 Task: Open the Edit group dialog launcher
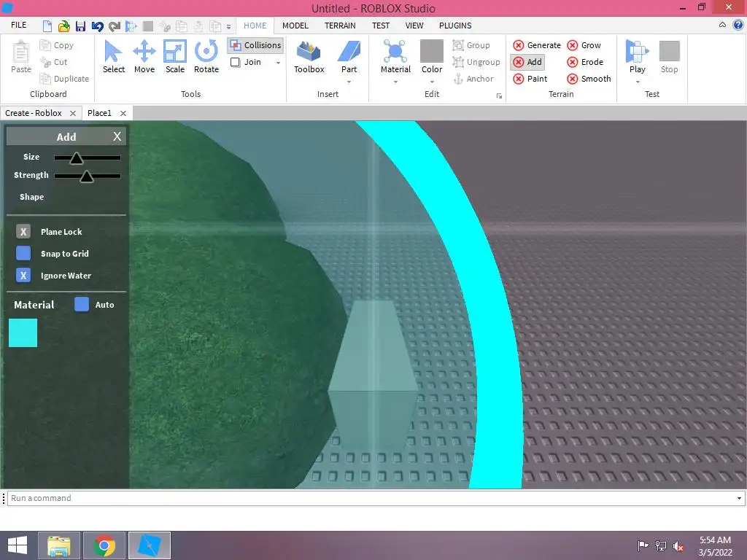[x=499, y=96]
